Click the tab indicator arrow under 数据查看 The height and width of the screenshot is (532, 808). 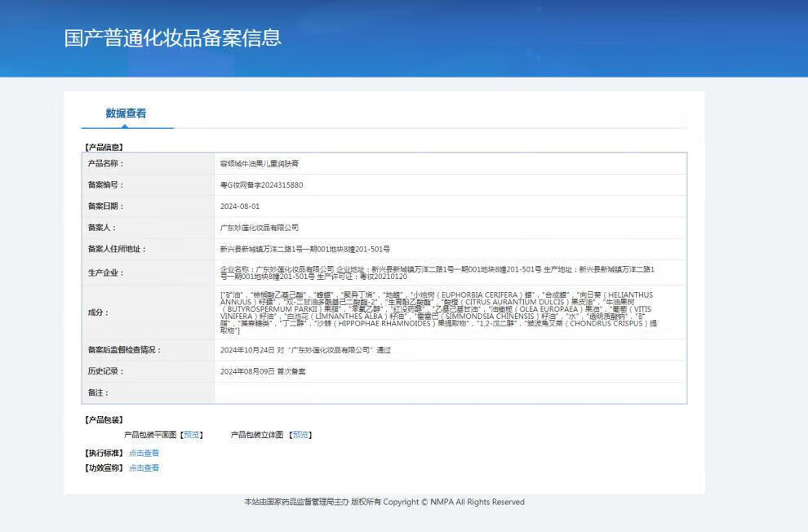126,126
